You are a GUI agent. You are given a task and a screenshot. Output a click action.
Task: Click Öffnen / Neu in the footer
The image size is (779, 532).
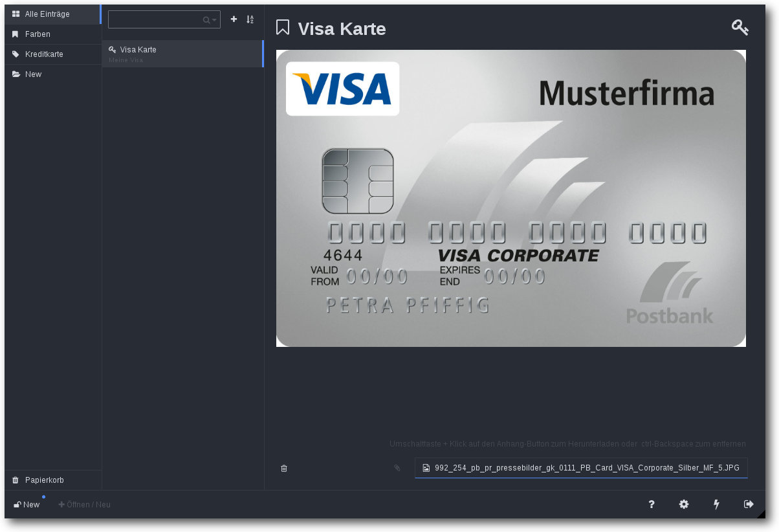(x=85, y=504)
